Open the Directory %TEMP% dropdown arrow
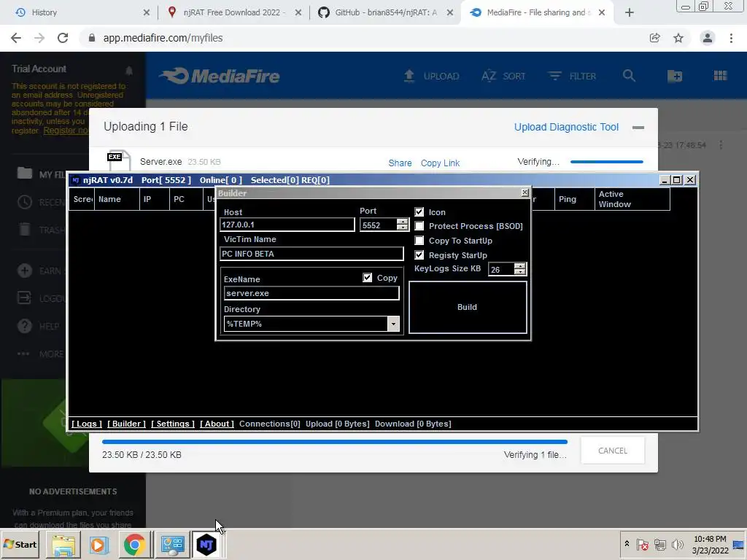The width and height of the screenshot is (747, 560). 393,324
